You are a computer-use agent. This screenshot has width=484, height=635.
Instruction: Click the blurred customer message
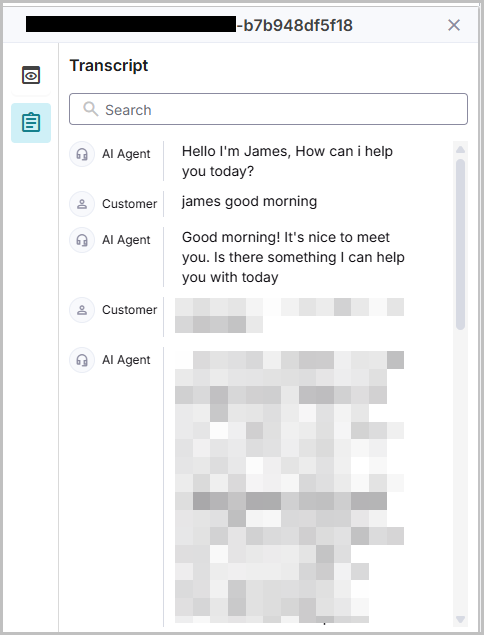[289, 315]
